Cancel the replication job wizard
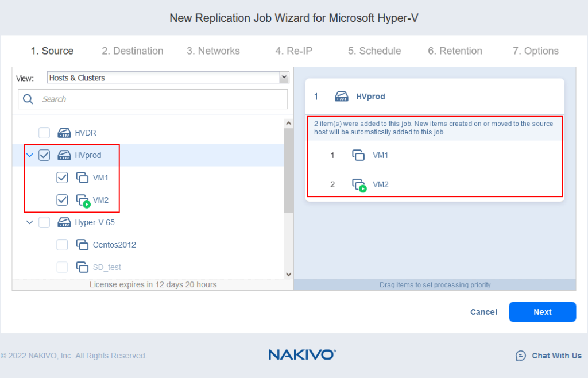Screen dimensions: 588x378 click(483, 312)
